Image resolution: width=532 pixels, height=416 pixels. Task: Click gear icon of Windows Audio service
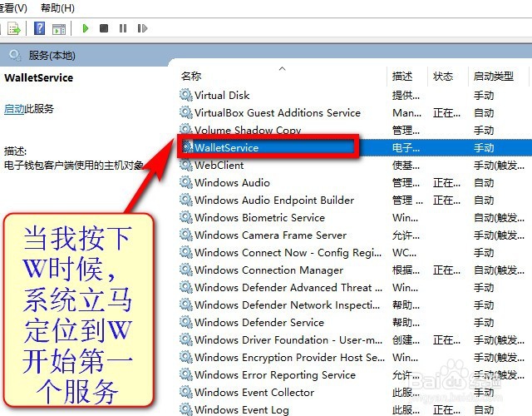pos(186,182)
